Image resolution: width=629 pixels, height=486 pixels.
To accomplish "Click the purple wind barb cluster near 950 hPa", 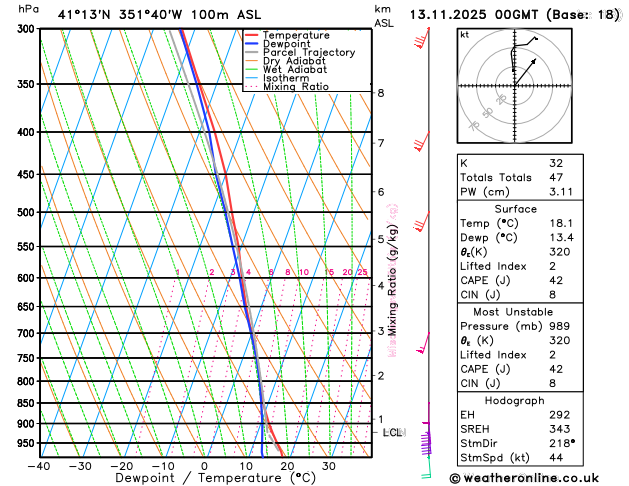I will point(426,443).
